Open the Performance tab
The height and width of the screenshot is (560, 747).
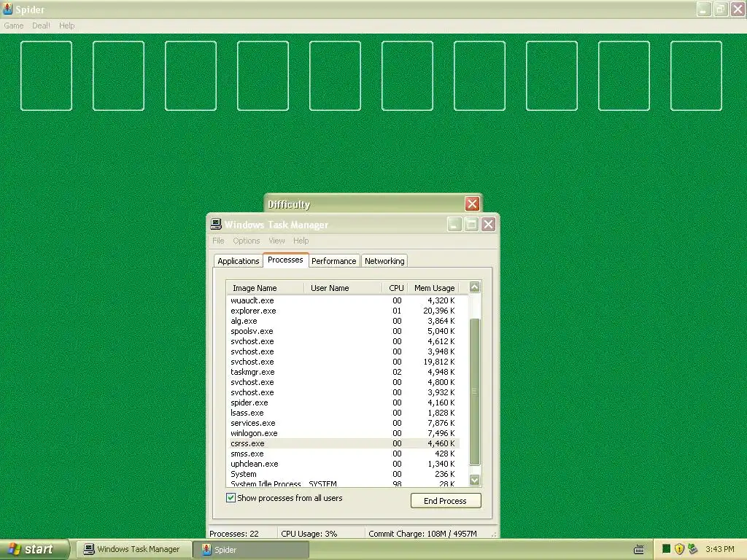click(334, 261)
